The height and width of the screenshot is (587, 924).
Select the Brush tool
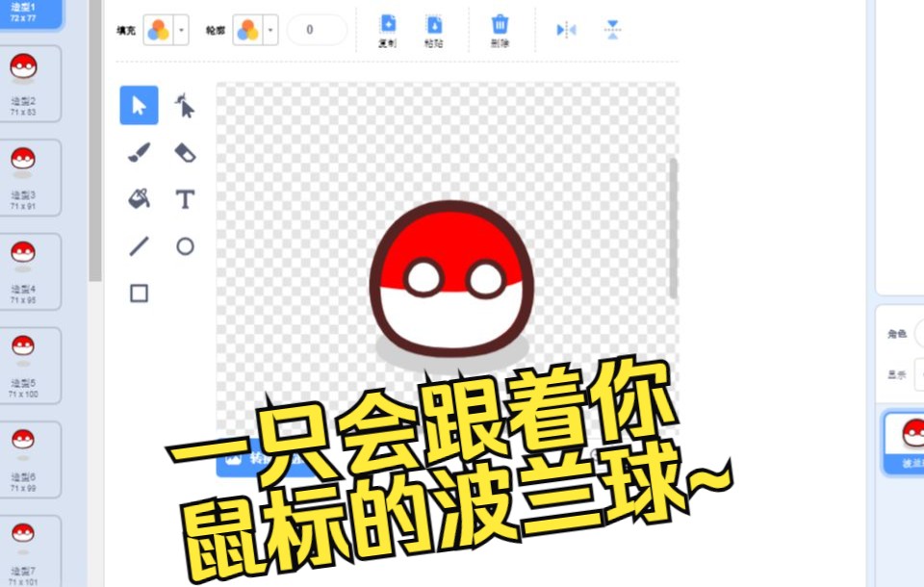[x=138, y=152]
